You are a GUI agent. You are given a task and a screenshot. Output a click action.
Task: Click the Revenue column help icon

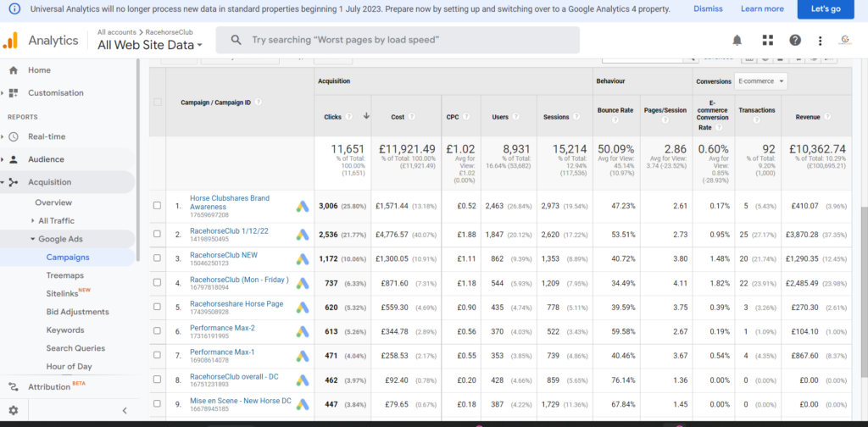[827, 117]
